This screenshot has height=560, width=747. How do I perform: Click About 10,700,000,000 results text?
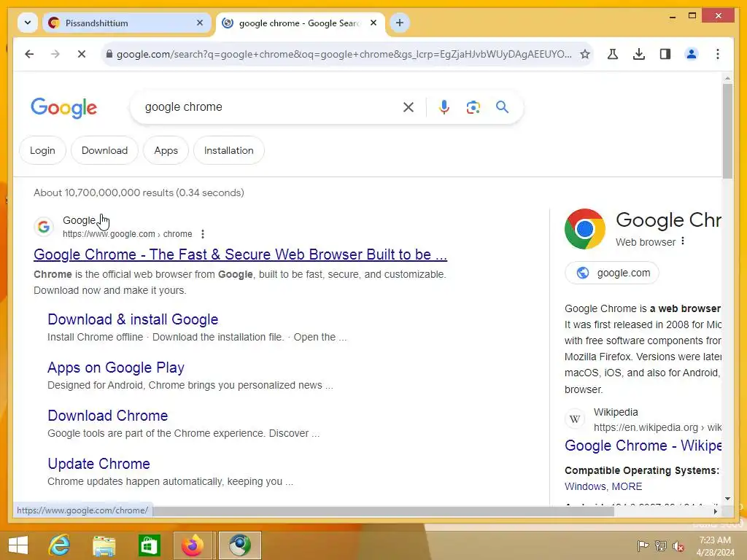point(139,192)
